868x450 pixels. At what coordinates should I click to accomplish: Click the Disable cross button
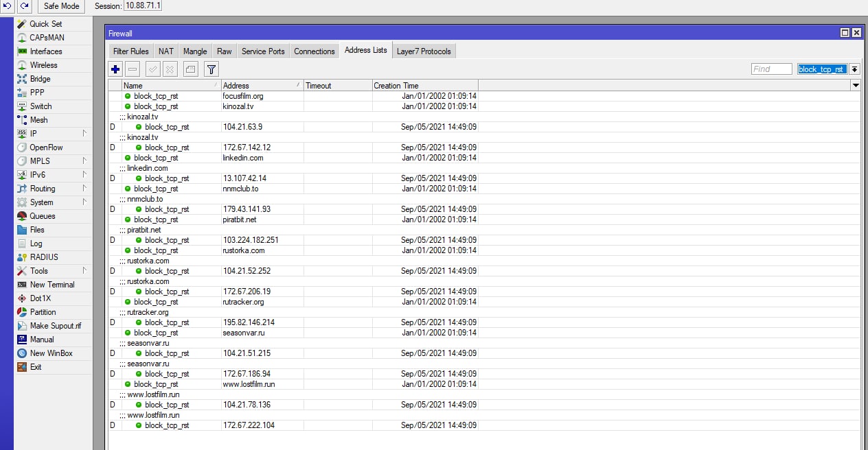pyautogui.click(x=170, y=69)
